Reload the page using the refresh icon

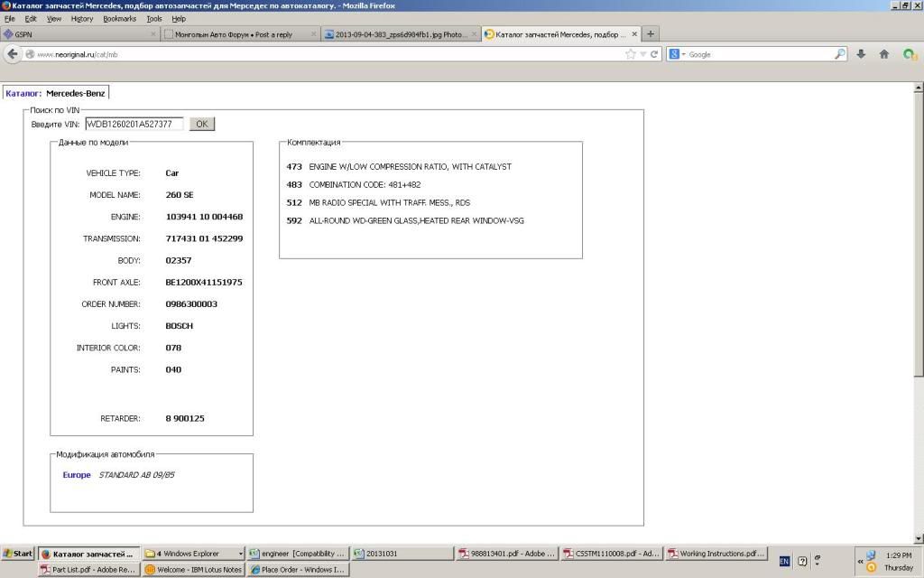click(654, 54)
